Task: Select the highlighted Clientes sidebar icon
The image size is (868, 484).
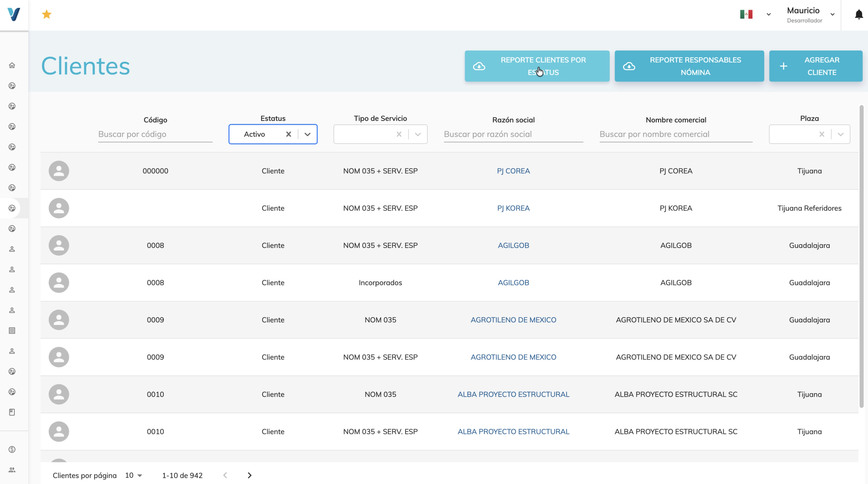Action: [x=12, y=208]
